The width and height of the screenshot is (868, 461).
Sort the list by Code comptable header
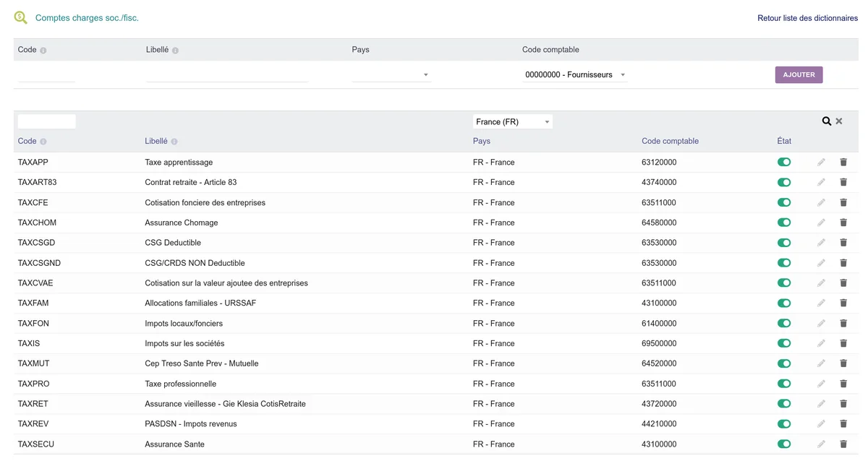point(671,142)
